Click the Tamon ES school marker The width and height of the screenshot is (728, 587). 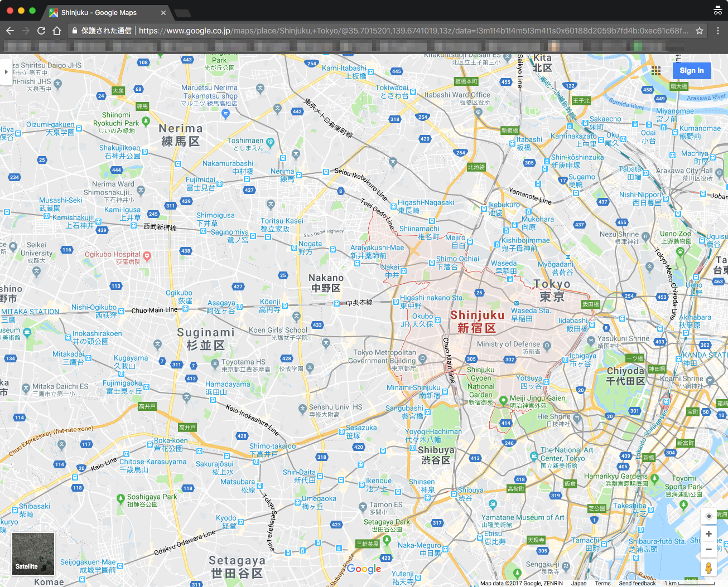363,506
